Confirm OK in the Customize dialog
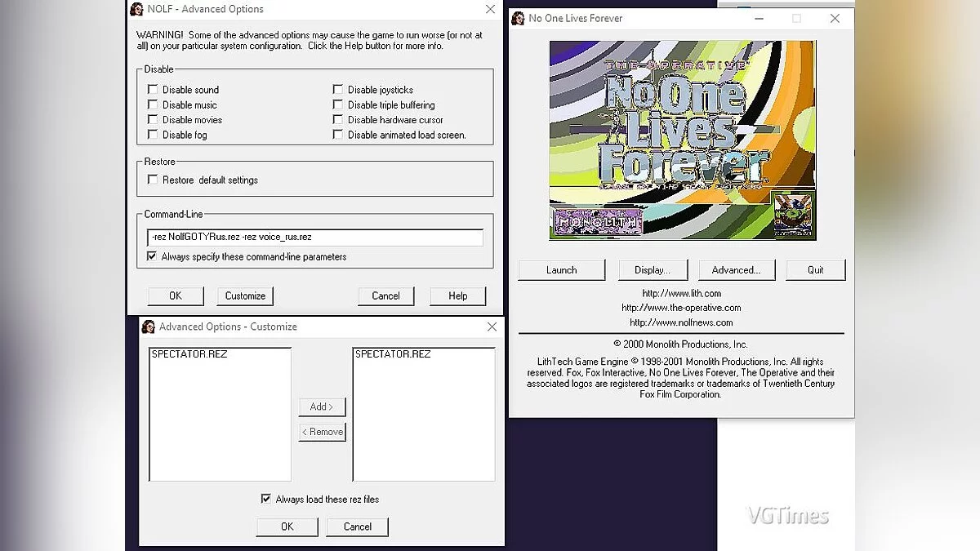 tap(287, 527)
